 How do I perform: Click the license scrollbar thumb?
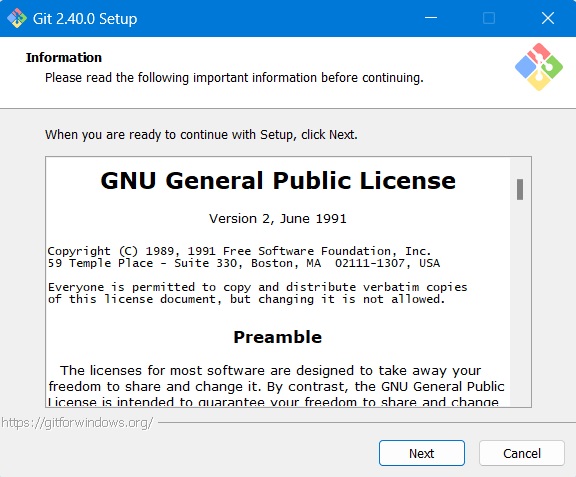[520, 189]
